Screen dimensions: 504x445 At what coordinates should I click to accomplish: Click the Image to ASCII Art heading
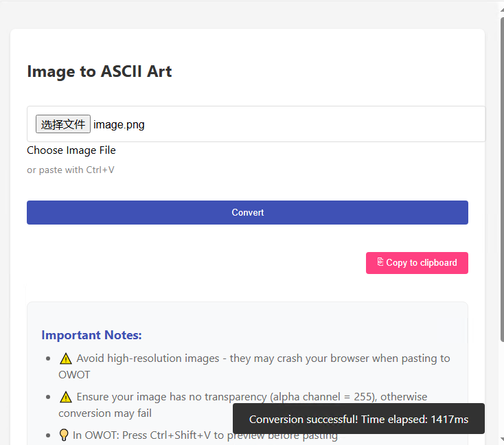(100, 71)
